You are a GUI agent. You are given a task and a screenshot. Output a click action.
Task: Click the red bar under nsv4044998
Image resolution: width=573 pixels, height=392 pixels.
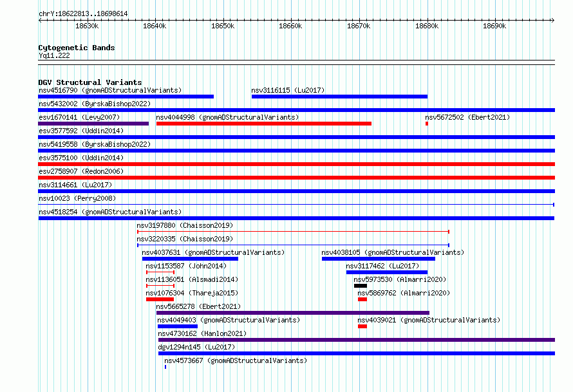coord(264,124)
